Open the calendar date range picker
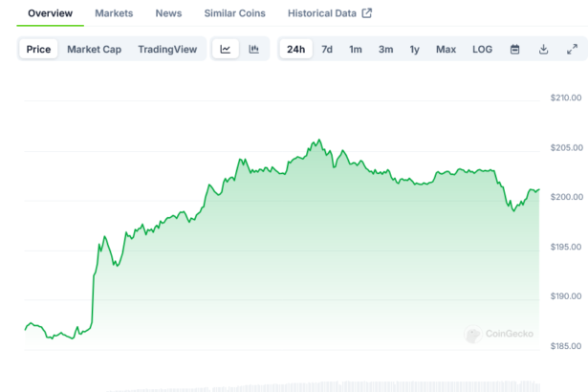Screen dimensions: 588x392 514,49
